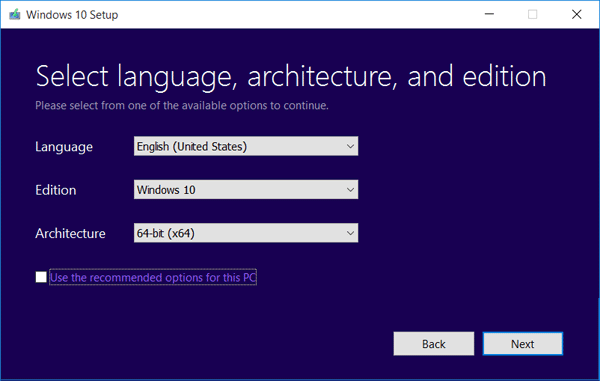Minimize the Windows 10 Setup window
The width and height of the screenshot is (600, 381).
pos(489,15)
